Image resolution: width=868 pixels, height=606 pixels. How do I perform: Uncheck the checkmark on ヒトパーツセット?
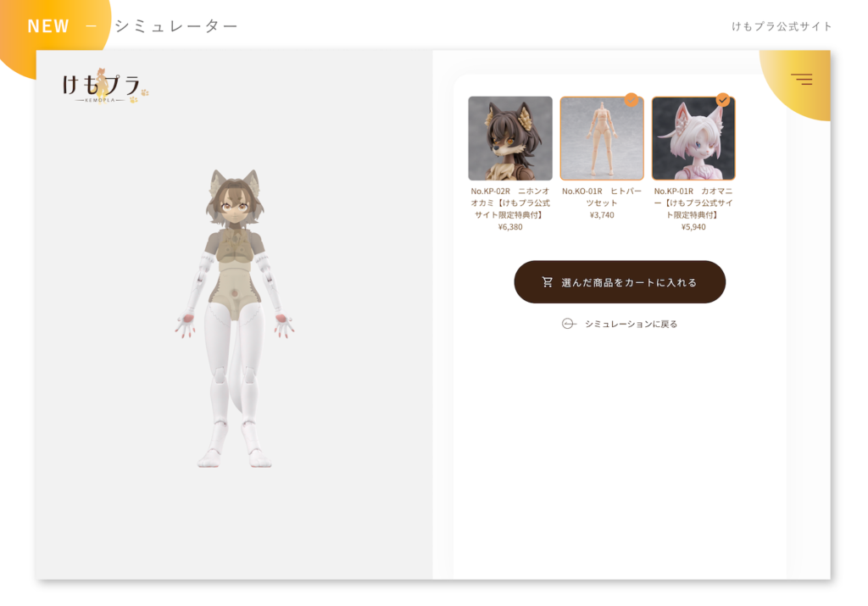point(632,99)
